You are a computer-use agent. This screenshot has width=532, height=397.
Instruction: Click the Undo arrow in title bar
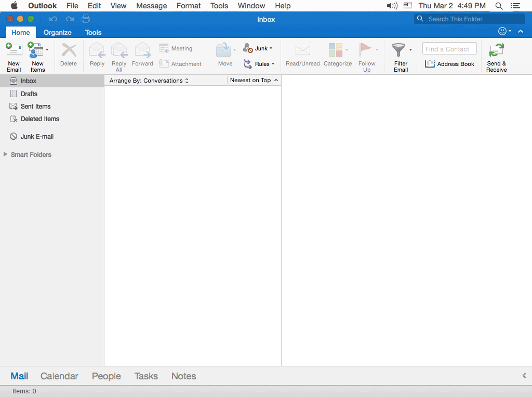53,19
